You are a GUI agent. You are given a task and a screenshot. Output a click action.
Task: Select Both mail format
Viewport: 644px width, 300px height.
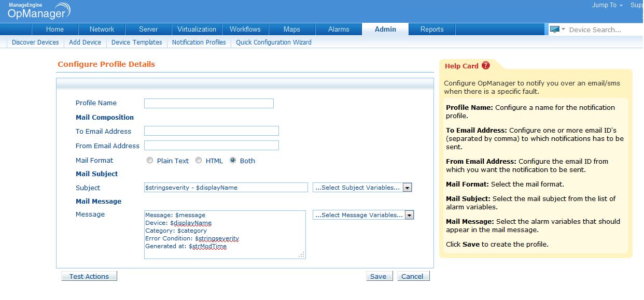point(233,160)
